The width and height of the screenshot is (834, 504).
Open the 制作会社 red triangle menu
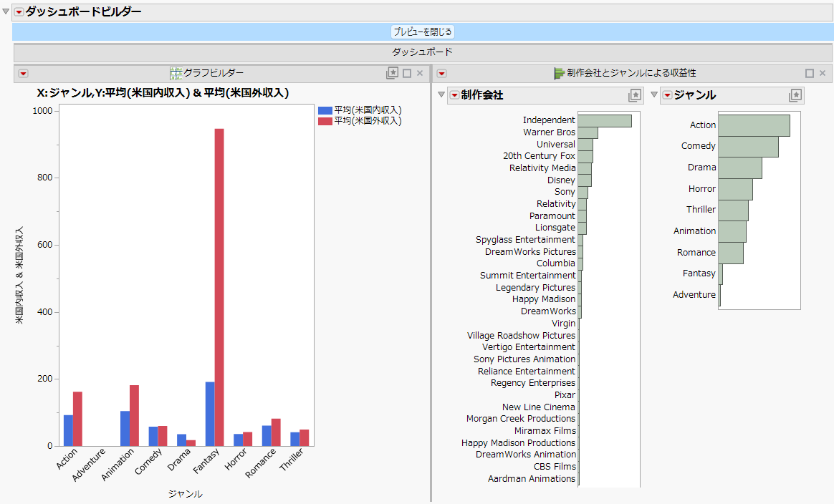(454, 95)
